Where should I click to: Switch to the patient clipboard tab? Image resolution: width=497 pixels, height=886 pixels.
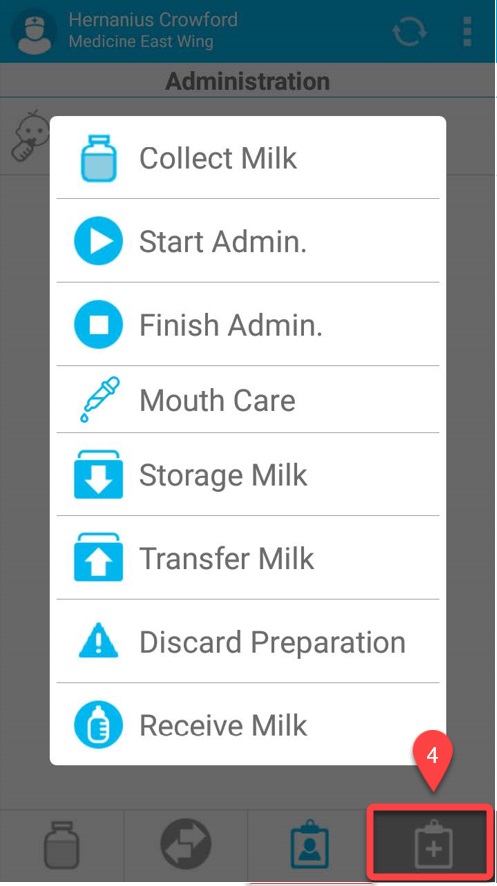(309, 845)
